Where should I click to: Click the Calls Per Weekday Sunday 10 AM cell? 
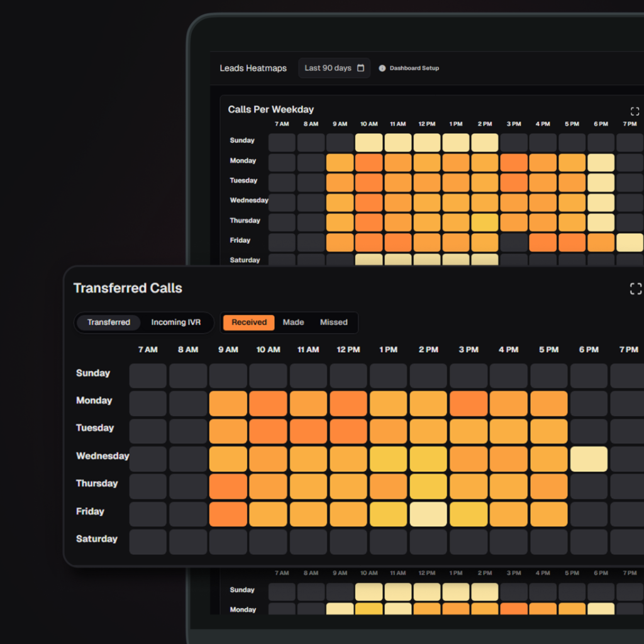(x=369, y=143)
